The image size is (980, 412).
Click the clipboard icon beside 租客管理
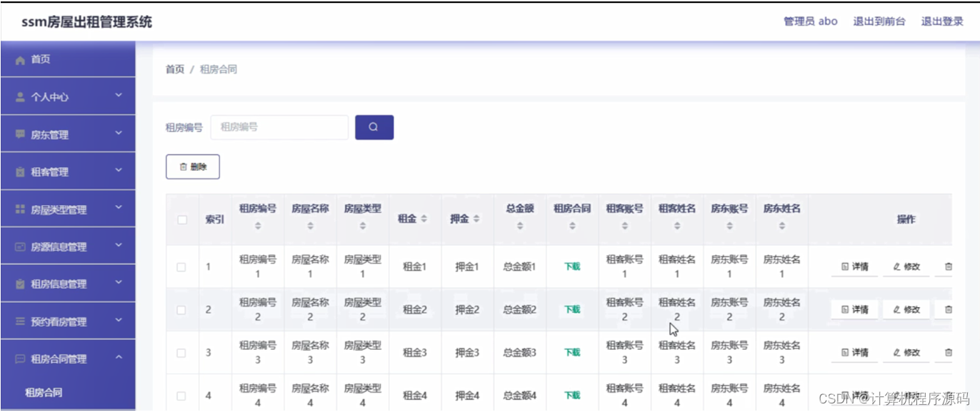click(20, 172)
